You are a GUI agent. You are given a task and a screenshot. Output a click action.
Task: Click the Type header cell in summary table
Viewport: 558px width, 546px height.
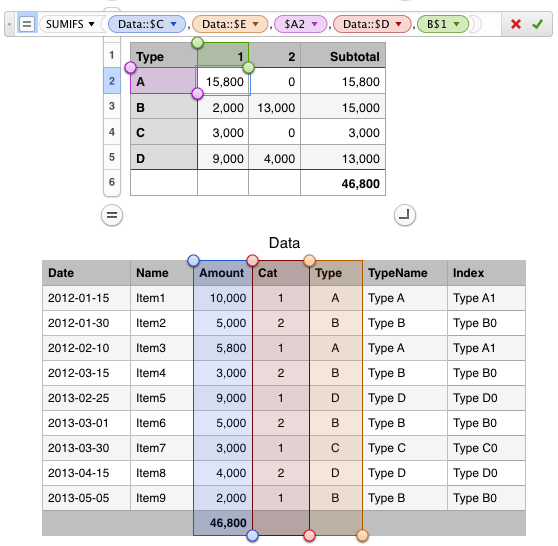tap(164, 56)
